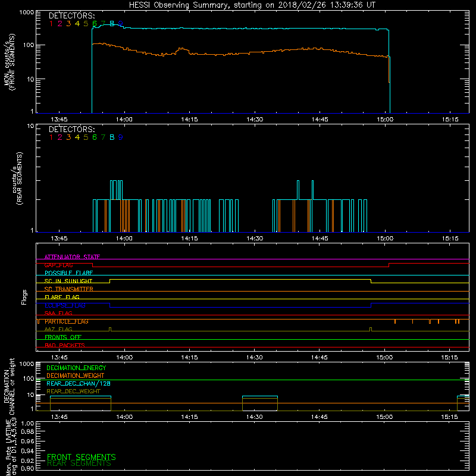Click the 0.98 y-axis value on livetime plot

pos(27,432)
